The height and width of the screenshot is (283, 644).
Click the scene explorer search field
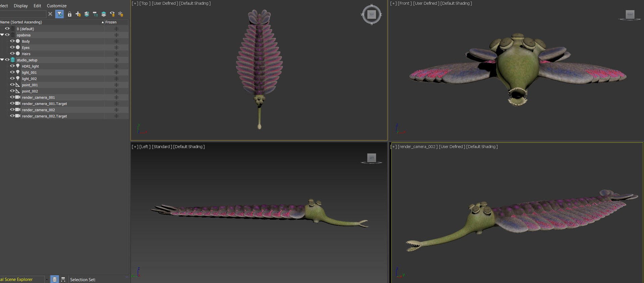click(23, 14)
